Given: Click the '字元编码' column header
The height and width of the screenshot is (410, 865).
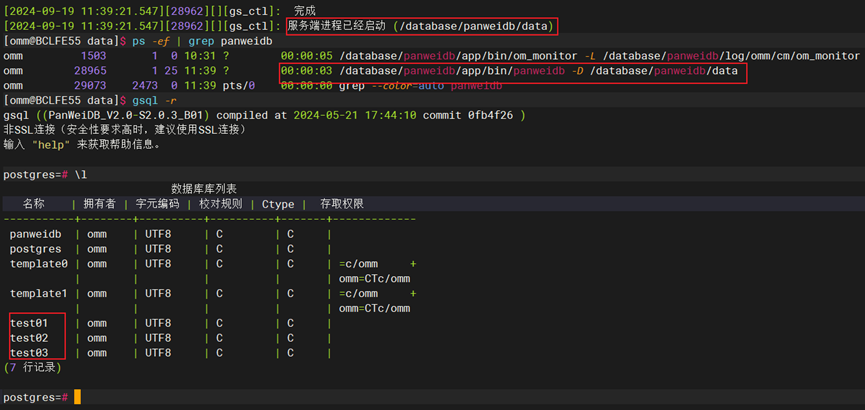Looking at the screenshot, I should click(157, 204).
